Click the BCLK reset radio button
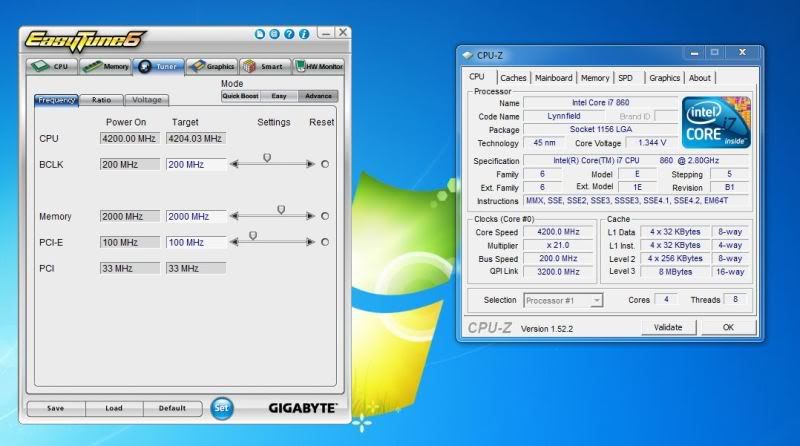Screen dimensions: 800x446 325,164
